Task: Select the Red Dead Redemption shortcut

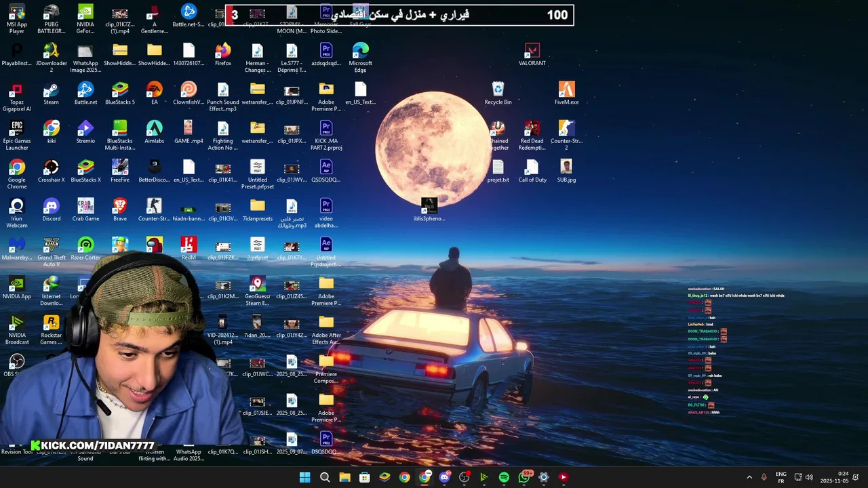Action: pos(532,136)
